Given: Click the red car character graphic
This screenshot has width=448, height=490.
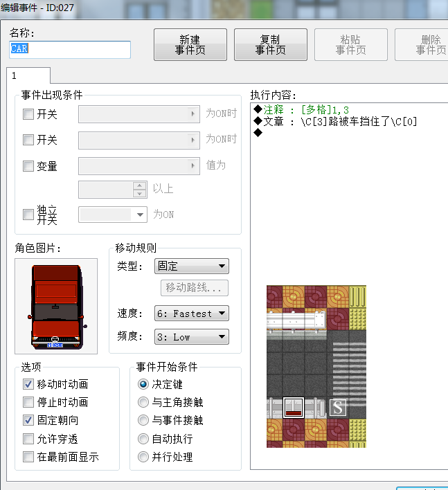Looking at the screenshot, I should [56, 306].
